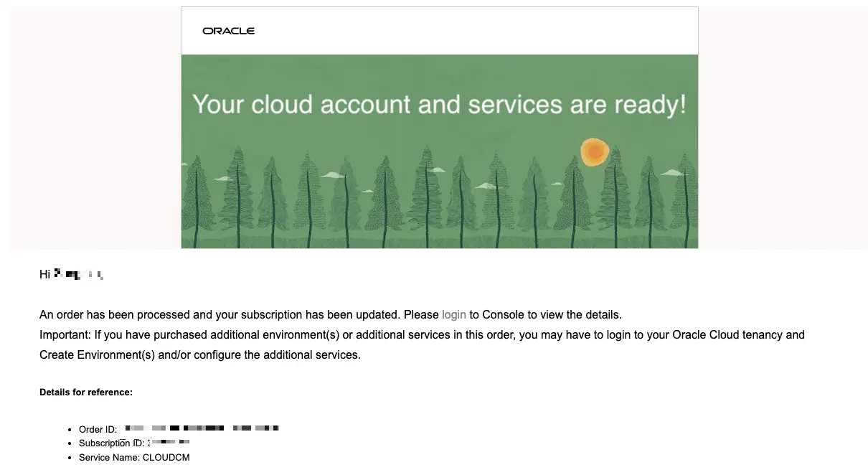Viewport: 868px width, 475px height.
Task: Open the login link to Console
Action: [x=454, y=314]
